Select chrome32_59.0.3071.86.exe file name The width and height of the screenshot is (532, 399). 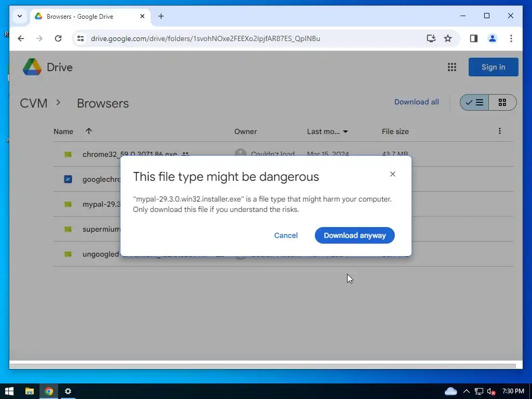[x=129, y=154]
